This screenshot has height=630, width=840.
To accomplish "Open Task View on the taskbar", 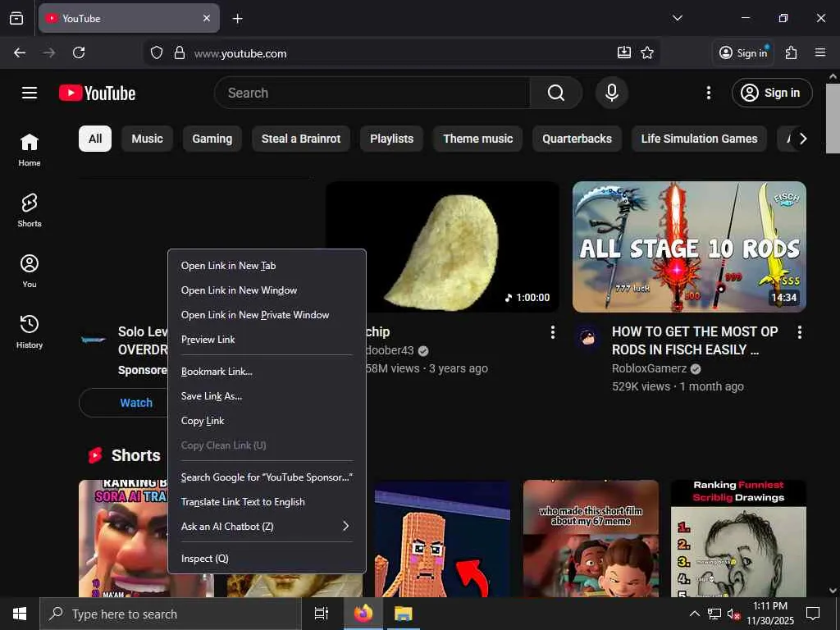I will pos(322,614).
